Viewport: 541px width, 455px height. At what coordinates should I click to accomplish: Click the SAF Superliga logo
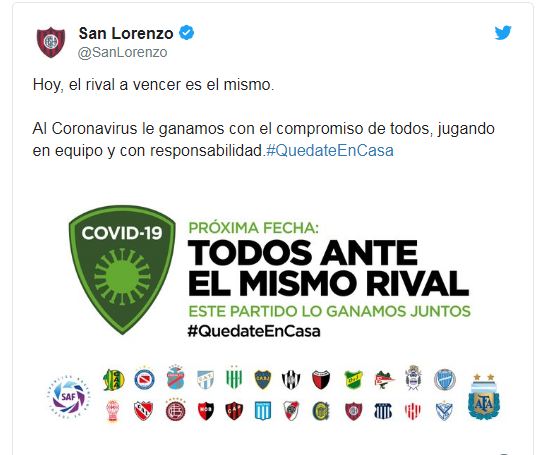click(68, 396)
